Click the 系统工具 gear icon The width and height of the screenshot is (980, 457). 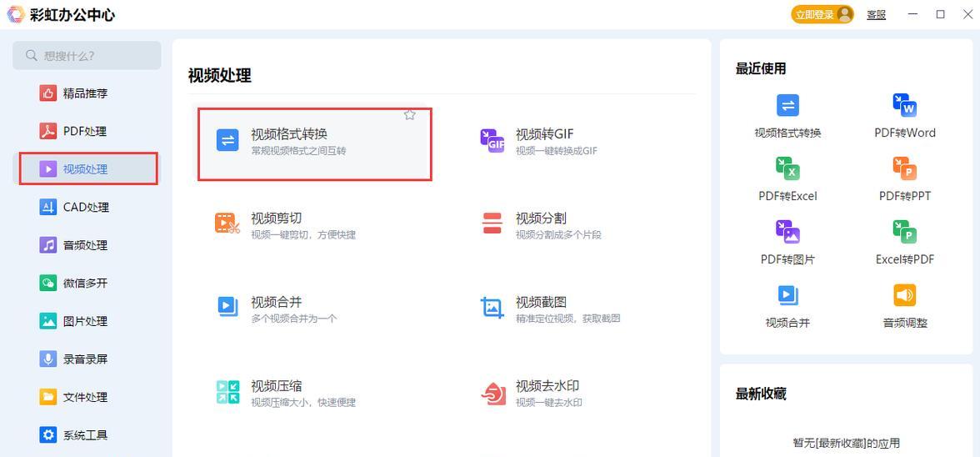[x=48, y=435]
